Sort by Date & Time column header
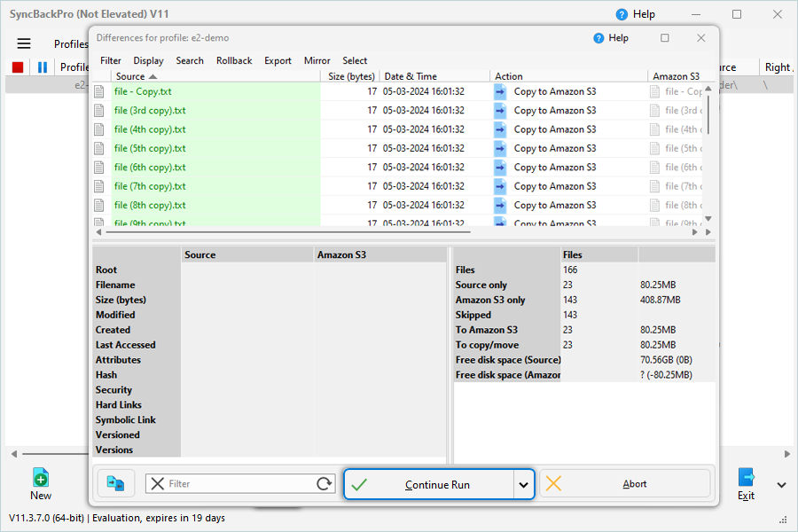 tap(435, 76)
